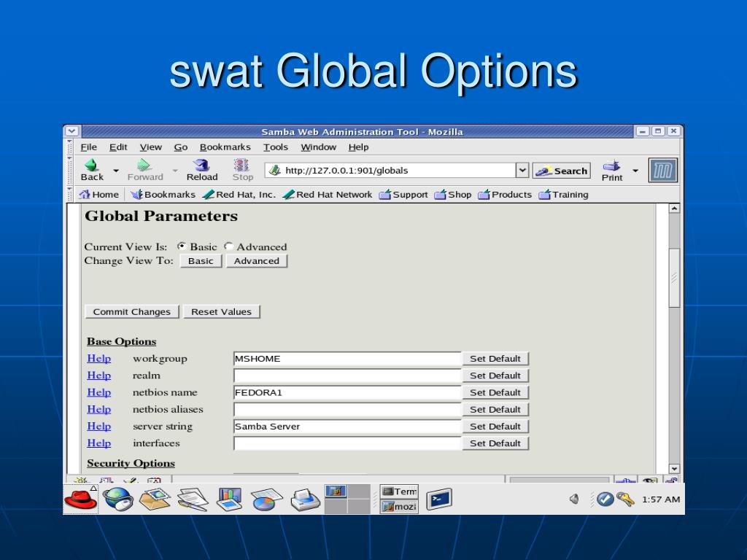747x560 pixels.
Task: Click Set Default for server string
Action: pyautogui.click(x=495, y=426)
